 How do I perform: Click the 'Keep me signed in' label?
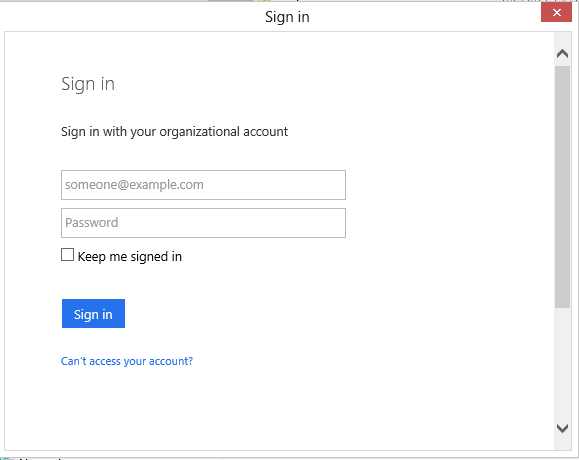click(130, 257)
